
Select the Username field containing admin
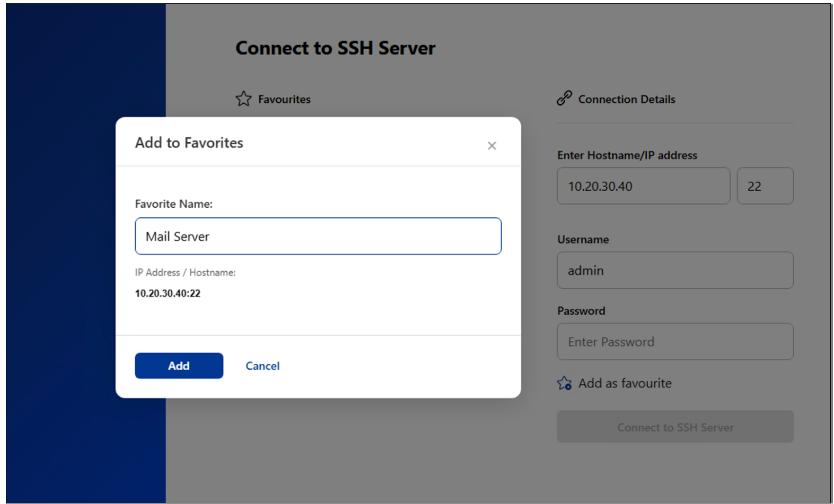pyautogui.click(x=674, y=270)
